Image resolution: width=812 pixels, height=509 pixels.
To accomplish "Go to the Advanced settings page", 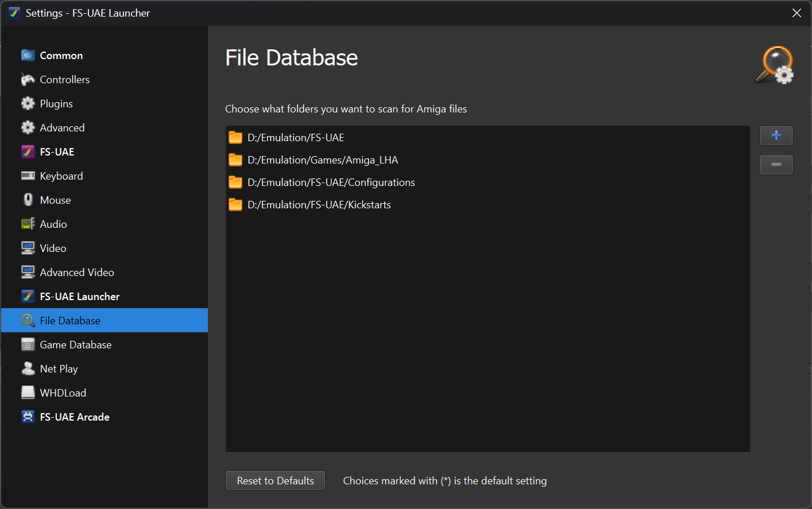I will pos(105,127).
